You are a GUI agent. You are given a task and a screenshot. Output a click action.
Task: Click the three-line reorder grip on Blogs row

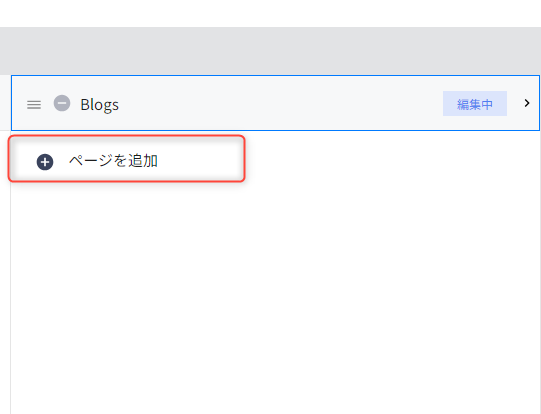click(x=34, y=105)
